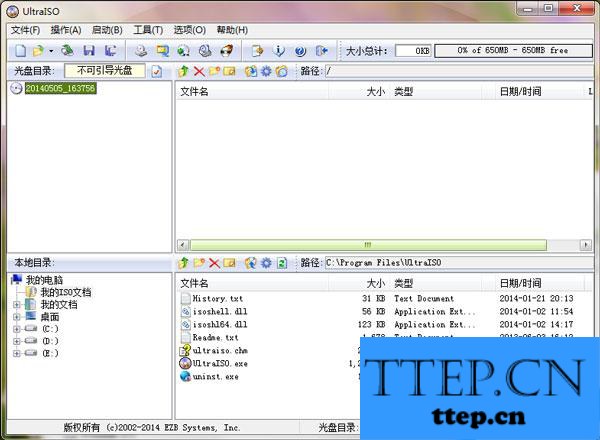This screenshot has height=440, width=600.
Task: Click the grey disc drive make-image icon
Action: [x=141, y=51]
